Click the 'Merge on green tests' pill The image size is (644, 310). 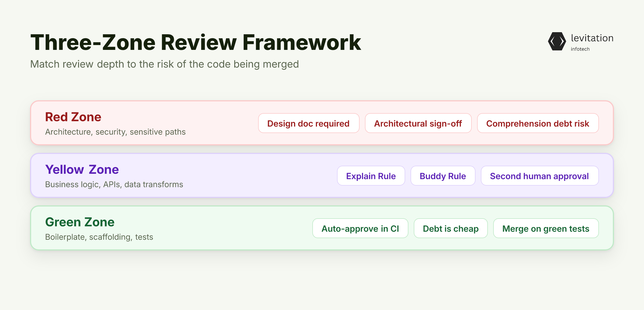pyautogui.click(x=546, y=228)
